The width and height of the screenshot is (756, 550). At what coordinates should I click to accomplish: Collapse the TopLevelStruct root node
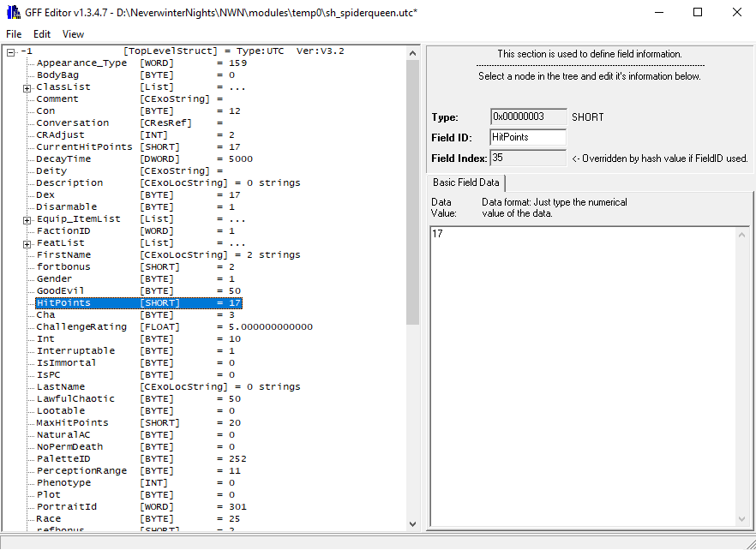point(10,51)
